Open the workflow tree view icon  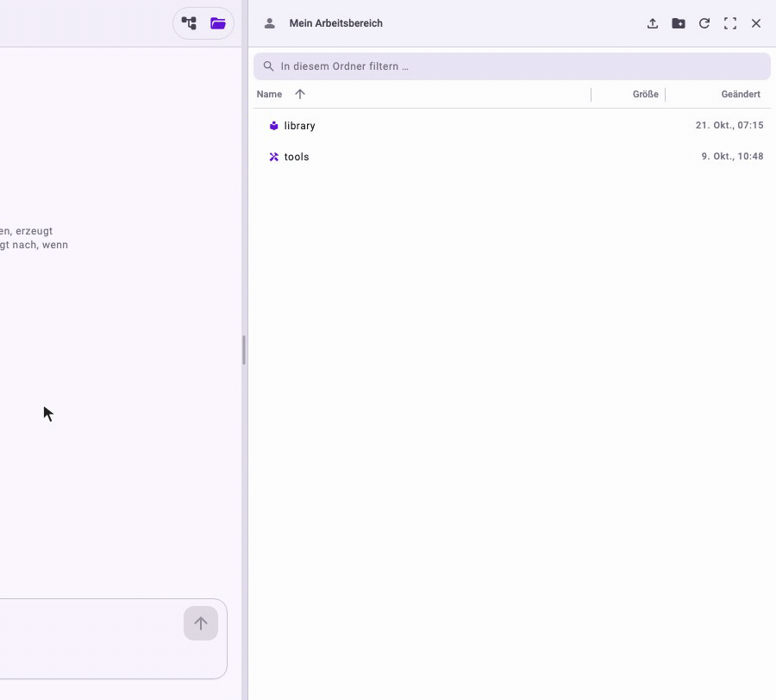point(189,23)
